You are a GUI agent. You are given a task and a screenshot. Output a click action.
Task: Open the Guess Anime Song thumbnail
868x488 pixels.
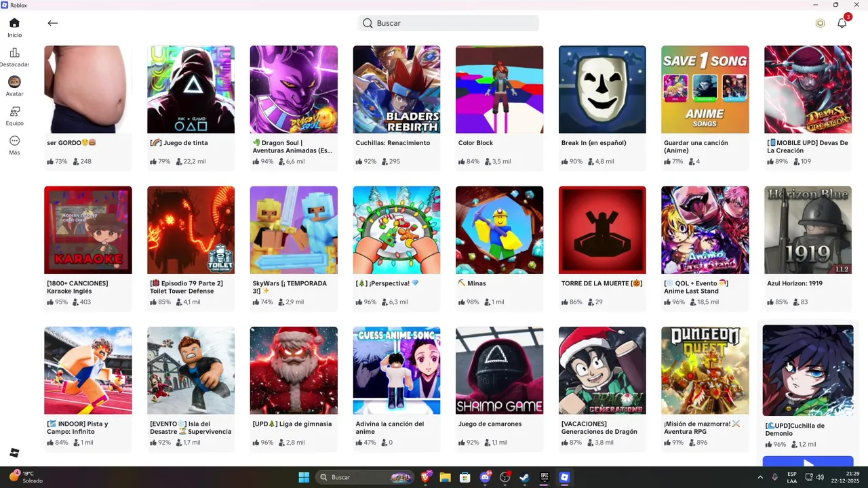click(397, 370)
